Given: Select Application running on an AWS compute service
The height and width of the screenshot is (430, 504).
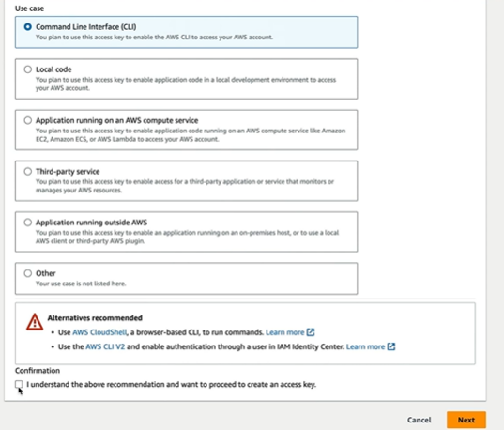Looking at the screenshot, I should click(x=27, y=120).
